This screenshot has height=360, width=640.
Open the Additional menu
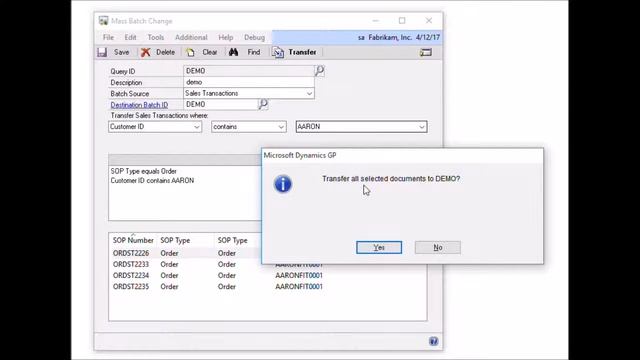coord(191,37)
